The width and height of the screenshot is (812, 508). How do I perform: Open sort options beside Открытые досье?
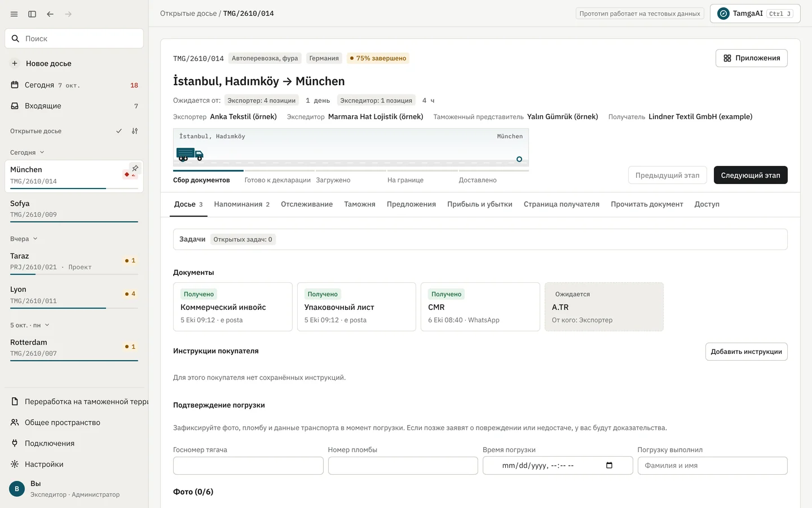click(135, 131)
